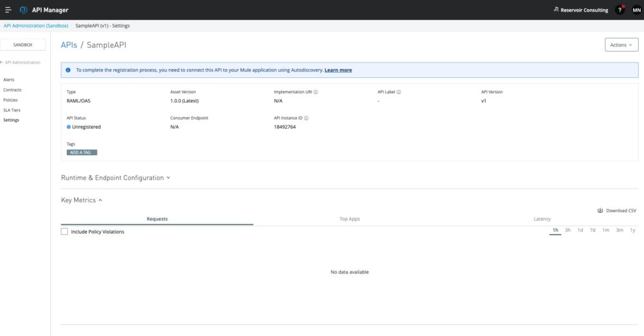Click the back arrow next to API Administration
This screenshot has width=644, height=336.
pos(2,62)
